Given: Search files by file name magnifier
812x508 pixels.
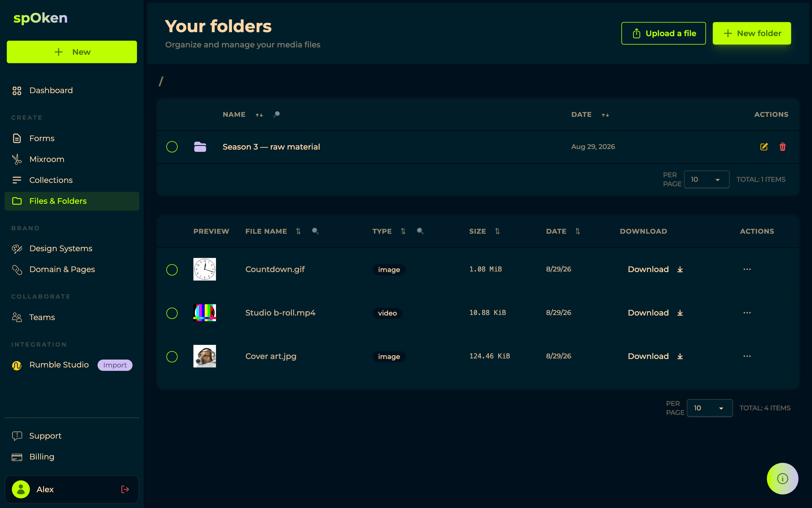Looking at the screenshot, I should 315,231.
